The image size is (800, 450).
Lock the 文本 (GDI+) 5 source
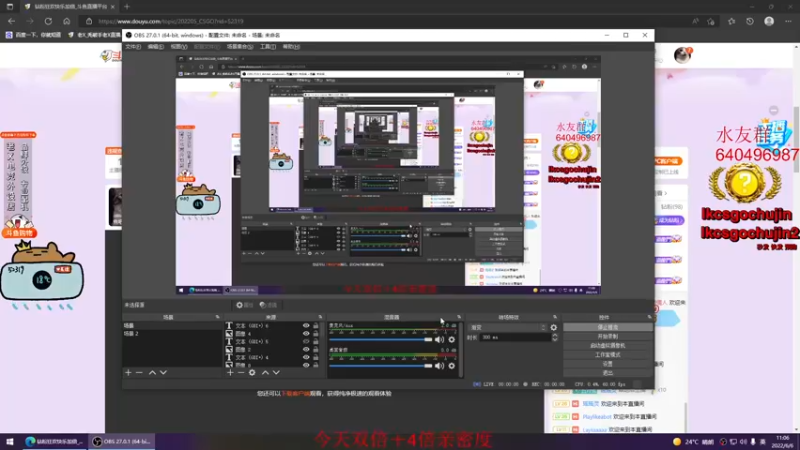(316, 341)
